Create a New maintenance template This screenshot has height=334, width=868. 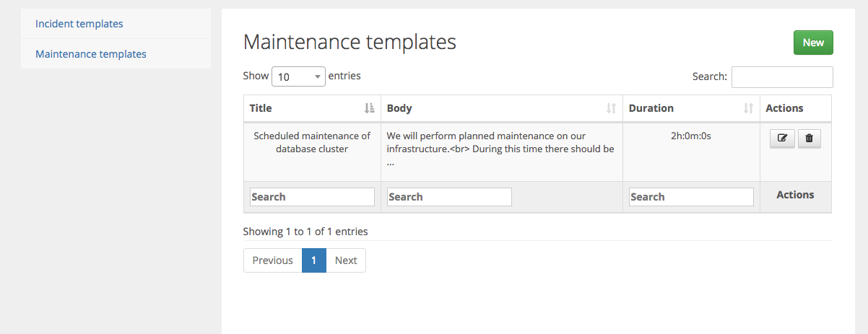click(x=813, y=43)
